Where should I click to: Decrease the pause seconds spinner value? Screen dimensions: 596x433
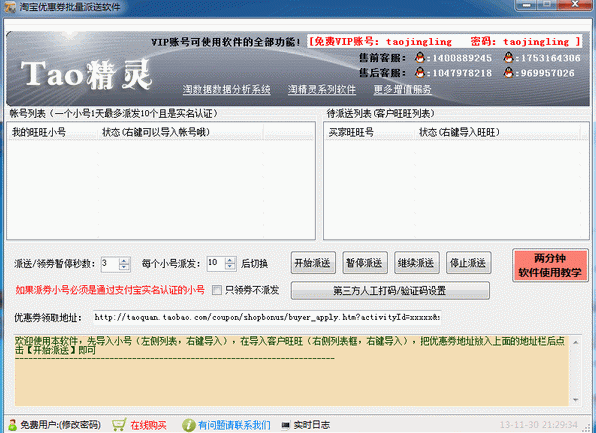coord(124,267)
